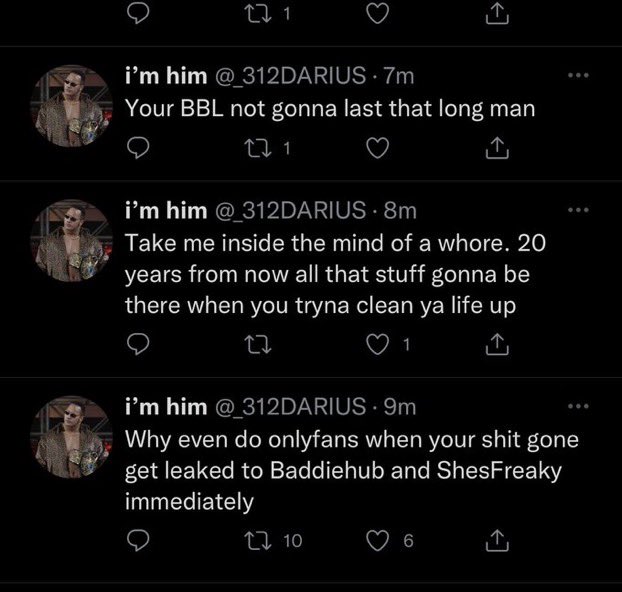Open 'i'm him' display name on 9m tweet
The height and width of the screenshot is (592, 622).
click(166, 407)
